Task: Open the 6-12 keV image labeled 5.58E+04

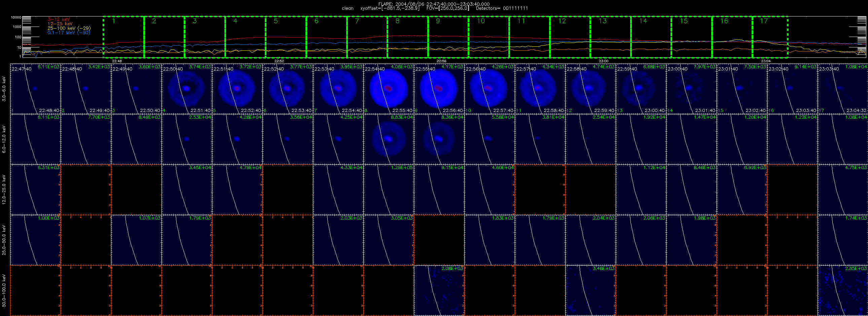Action: pos(490,139)
